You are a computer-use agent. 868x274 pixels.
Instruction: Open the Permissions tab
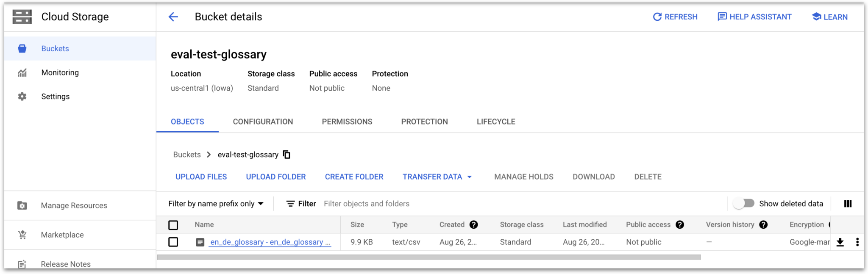[x=347, y=122]
